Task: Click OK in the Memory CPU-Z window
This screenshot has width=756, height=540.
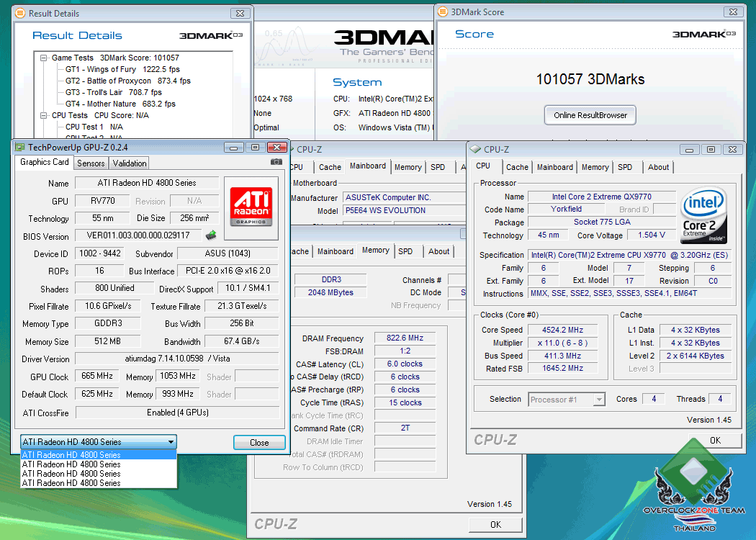Action: (x=495, y=525)
